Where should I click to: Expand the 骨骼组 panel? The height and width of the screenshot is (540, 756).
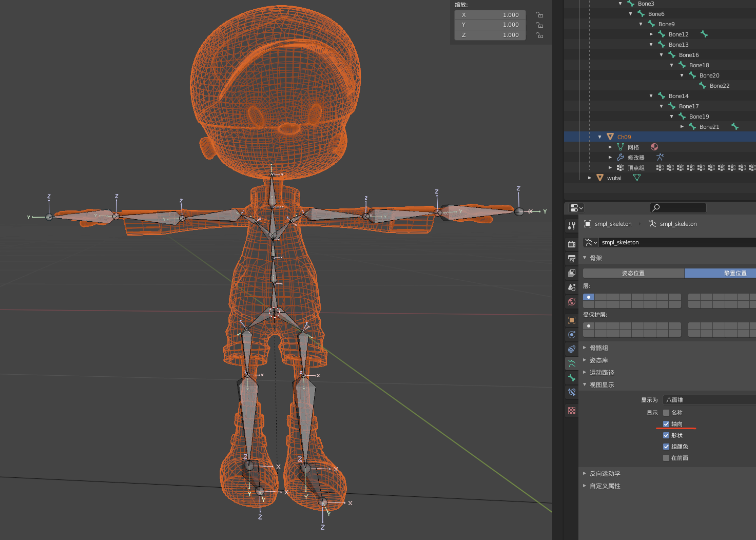point(598,348)
